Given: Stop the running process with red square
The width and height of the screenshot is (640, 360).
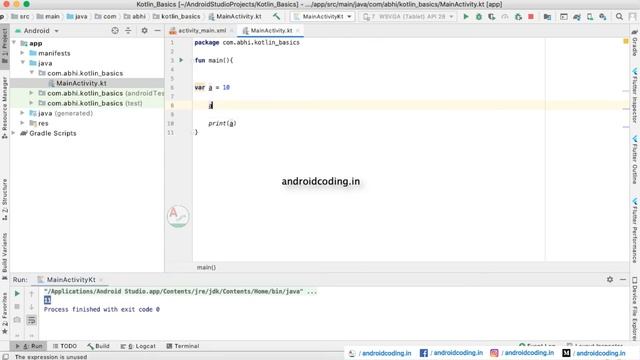Looking at the screenshot, I should [531, 17].
